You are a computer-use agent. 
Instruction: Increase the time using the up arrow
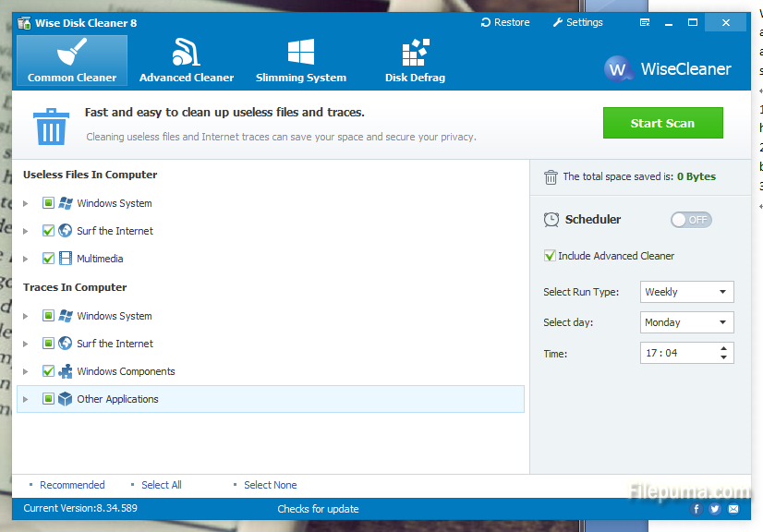click(x=723, y=348)
